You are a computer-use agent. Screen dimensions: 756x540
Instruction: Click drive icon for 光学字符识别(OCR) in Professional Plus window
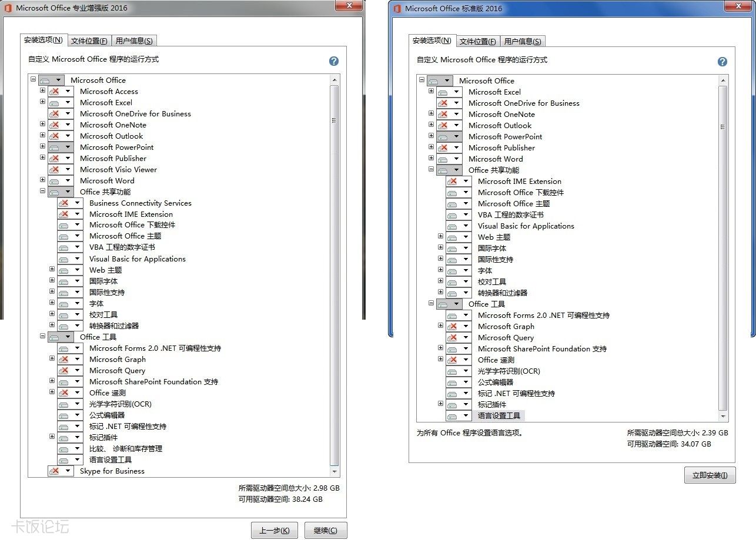64,404
